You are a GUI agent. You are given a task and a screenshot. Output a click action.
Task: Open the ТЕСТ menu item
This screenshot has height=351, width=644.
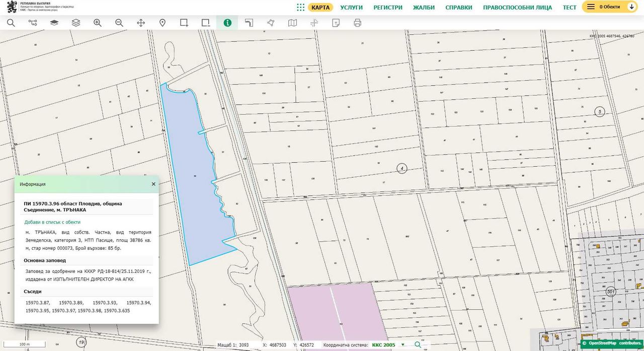click(570, 7)
